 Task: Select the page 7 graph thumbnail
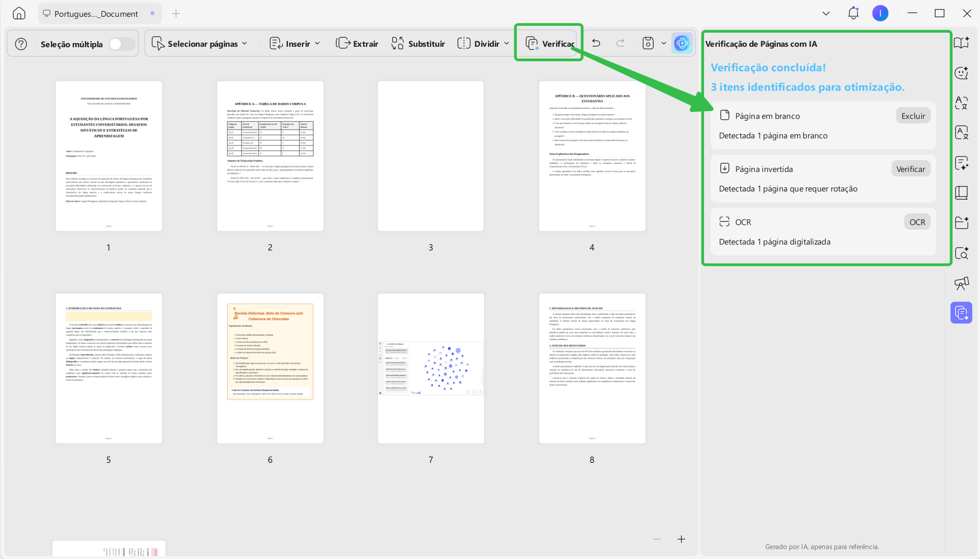tap(431, 368)
